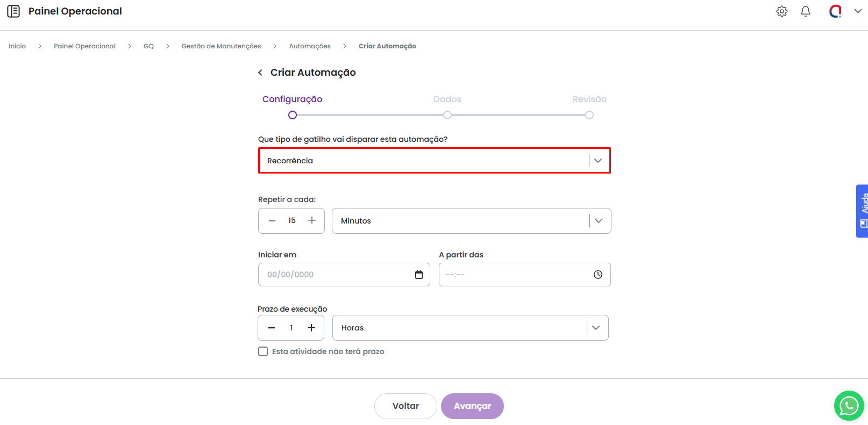Open the Minutos interval unit dropdown

[598, 221]
